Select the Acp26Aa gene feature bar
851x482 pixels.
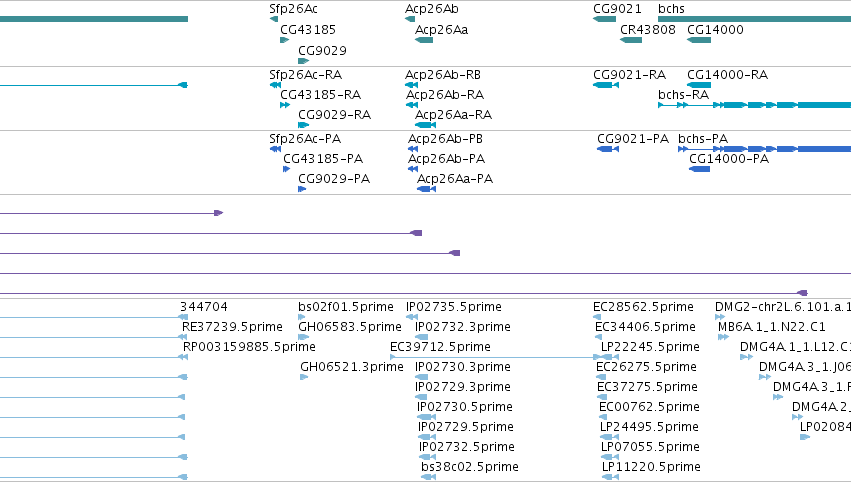pos(424,40)
